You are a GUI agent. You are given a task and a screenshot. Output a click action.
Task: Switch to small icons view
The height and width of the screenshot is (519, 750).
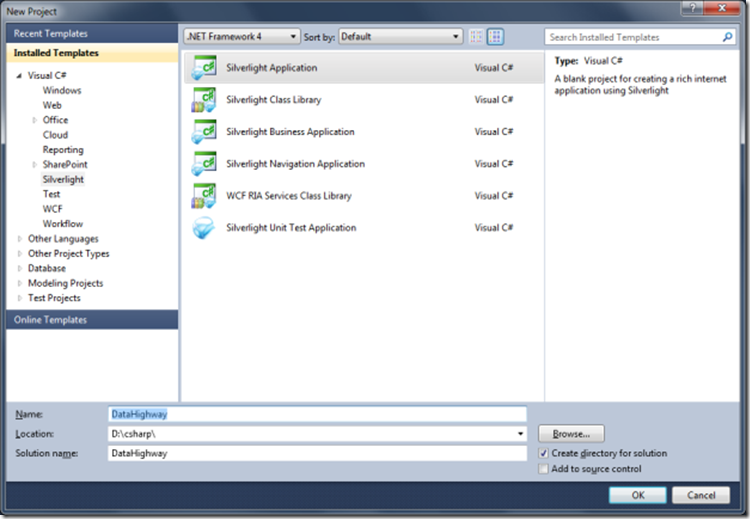point(476,36)
